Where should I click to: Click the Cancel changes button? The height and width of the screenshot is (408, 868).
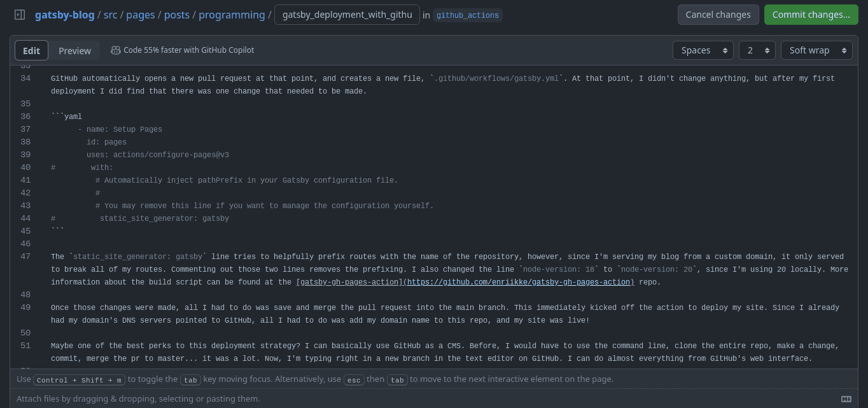tap(718, 15)
